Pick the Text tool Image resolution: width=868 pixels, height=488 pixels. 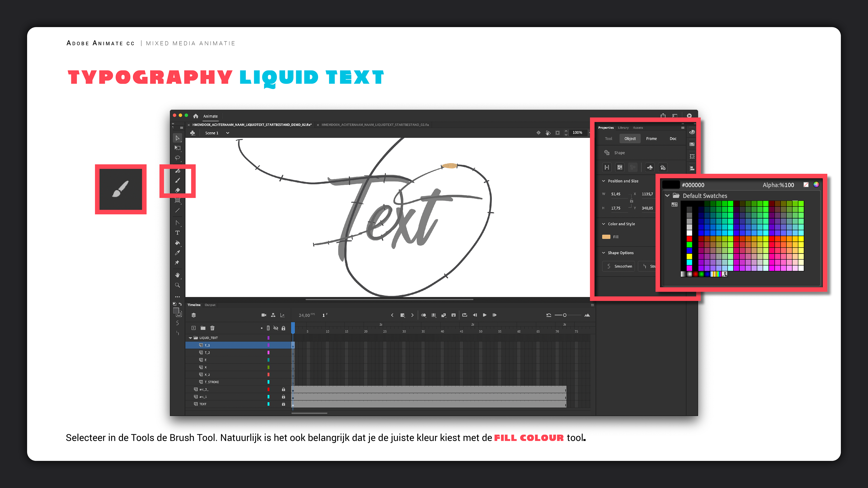[178, 233]
